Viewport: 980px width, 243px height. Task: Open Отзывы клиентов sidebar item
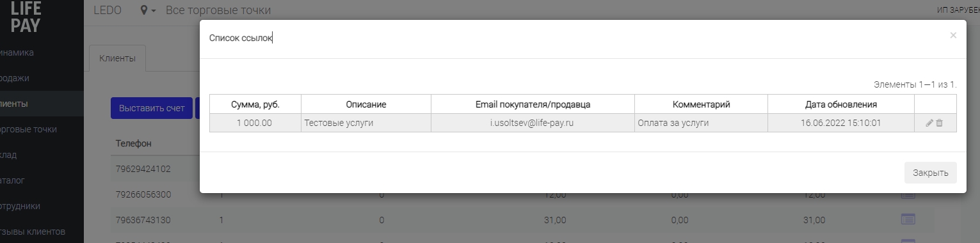pyautogui.click(x=33, y=231)
